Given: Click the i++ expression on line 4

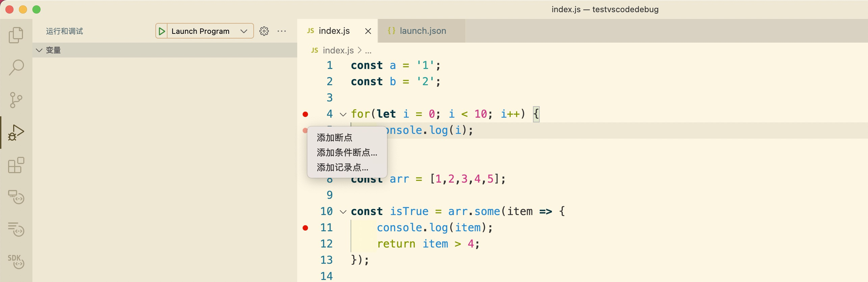Looking at the screenshot, I should tap(510, 114).
